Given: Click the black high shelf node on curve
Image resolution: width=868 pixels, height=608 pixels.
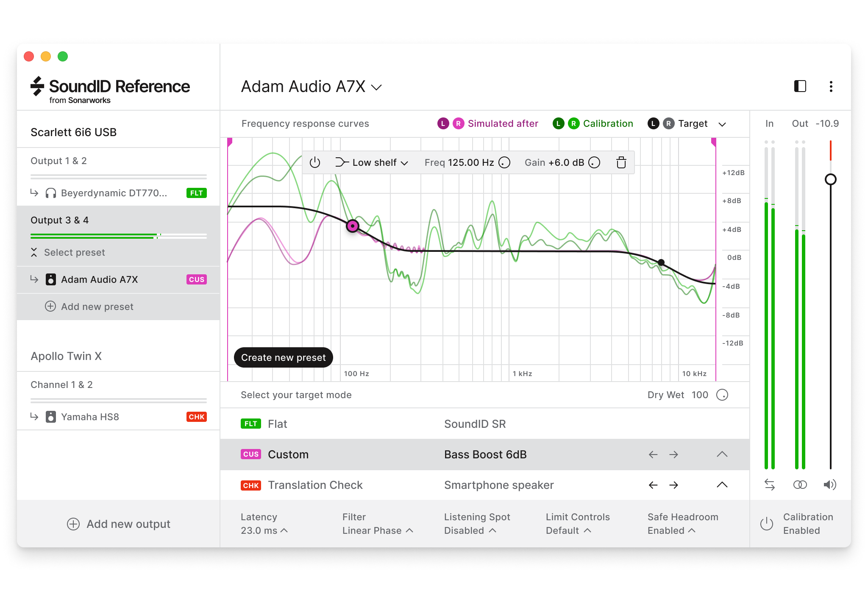Looking at the screenshot, I should pos(661,262).
